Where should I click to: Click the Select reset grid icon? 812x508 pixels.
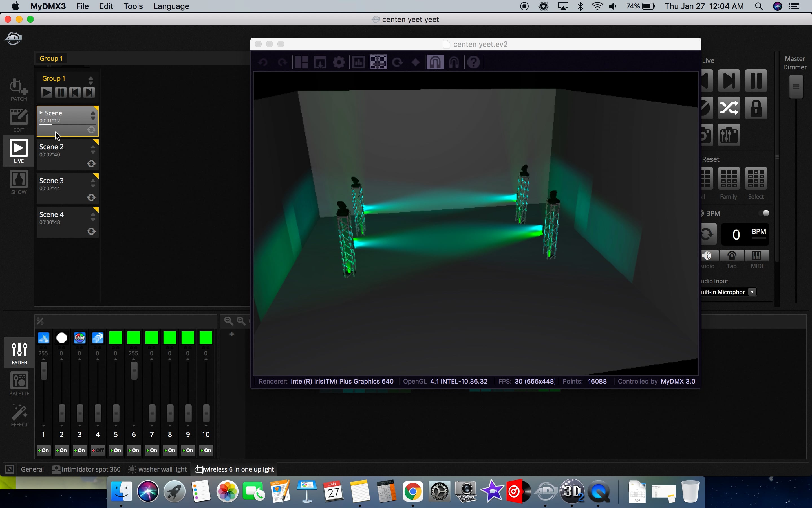tap(756, 179)
